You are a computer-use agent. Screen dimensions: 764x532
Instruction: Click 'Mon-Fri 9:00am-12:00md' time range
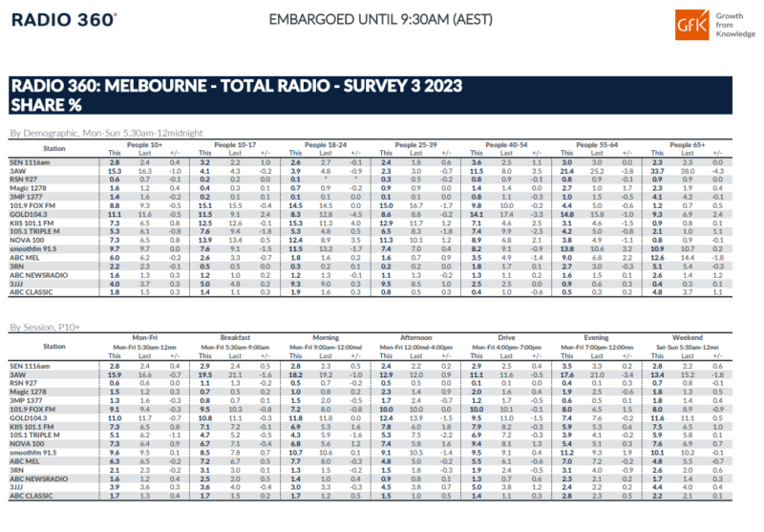326,348
